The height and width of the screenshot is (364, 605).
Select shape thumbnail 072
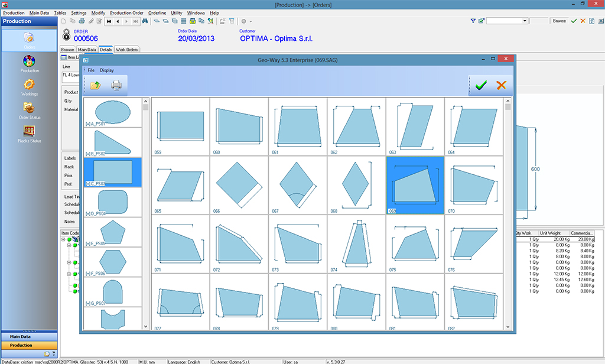pyautogui.click(x=239, y=244)
